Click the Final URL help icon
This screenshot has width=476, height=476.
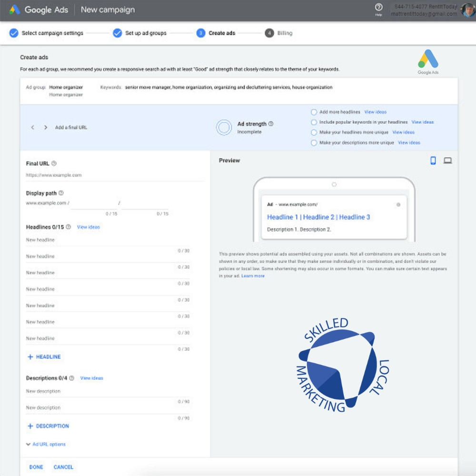pos(54,163)
